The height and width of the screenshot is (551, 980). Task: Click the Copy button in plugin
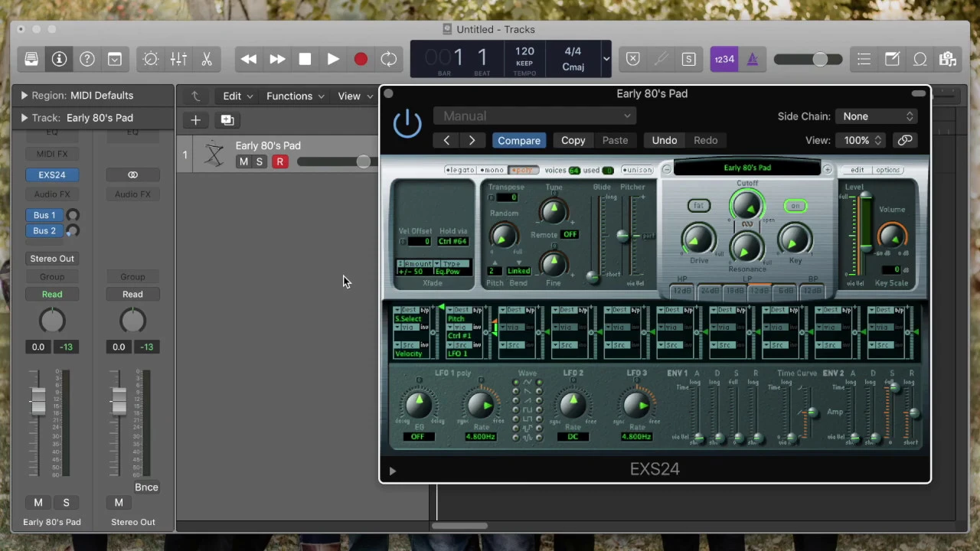point(573,141)
